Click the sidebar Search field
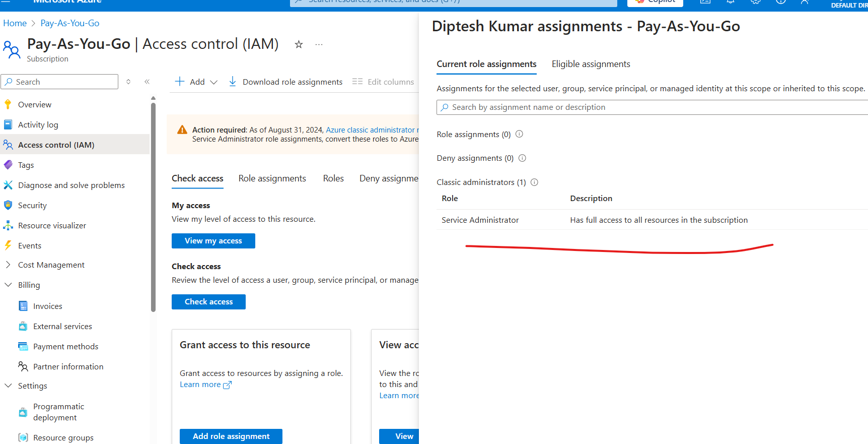This screenshot has height=444, width=868. [59, 82]
